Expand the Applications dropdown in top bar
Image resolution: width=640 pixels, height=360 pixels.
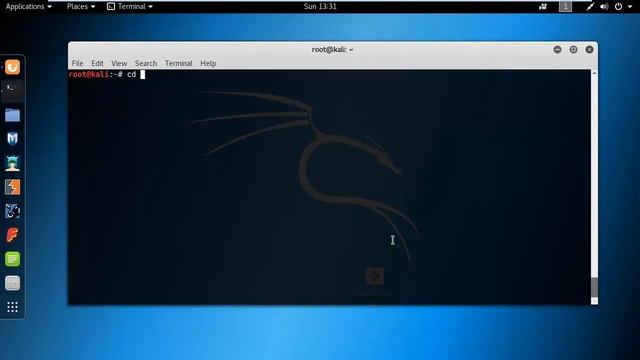(28, 7)
